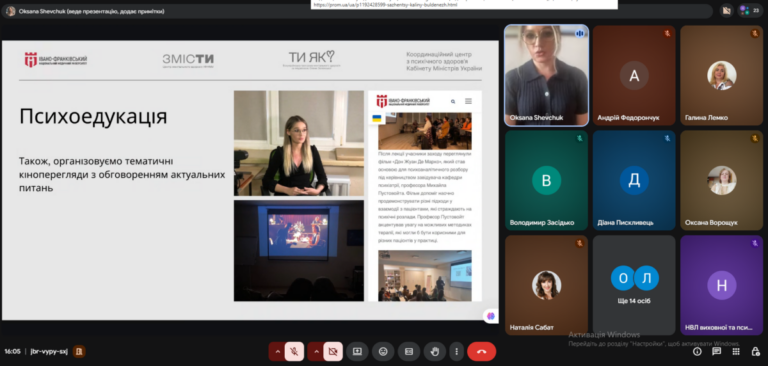Open the chat with everyone icon
The width and height of the screenshot is (768, 366).
coord(717,351)
